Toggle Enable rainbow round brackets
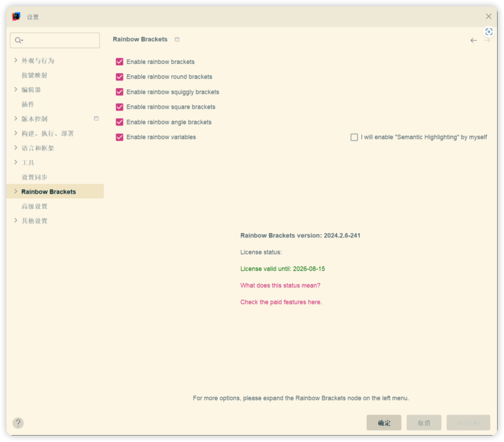Image resolution: width=504 pixels, height=442 pixels. click(120, 77)
